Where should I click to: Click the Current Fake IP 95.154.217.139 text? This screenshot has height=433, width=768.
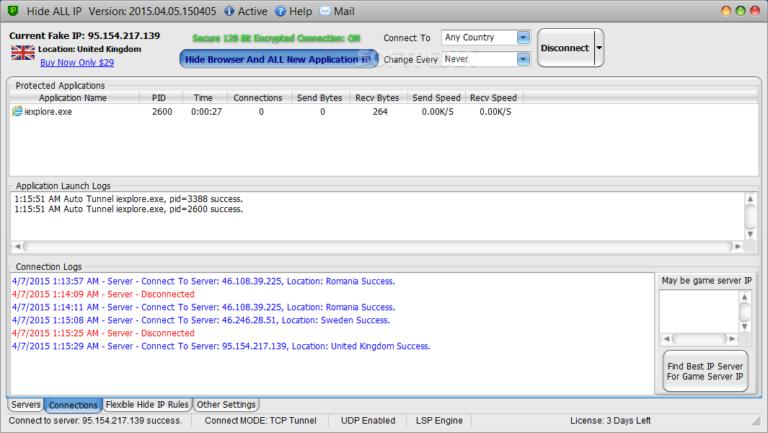pyautogui.click(x=84, y=36)
